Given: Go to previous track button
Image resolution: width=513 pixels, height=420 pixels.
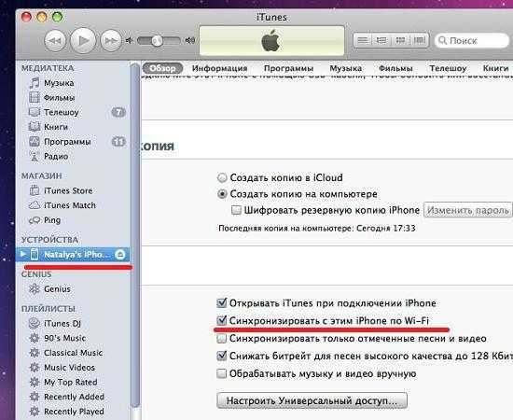Looking at the screenshot, I should click(x=55, y=40).
